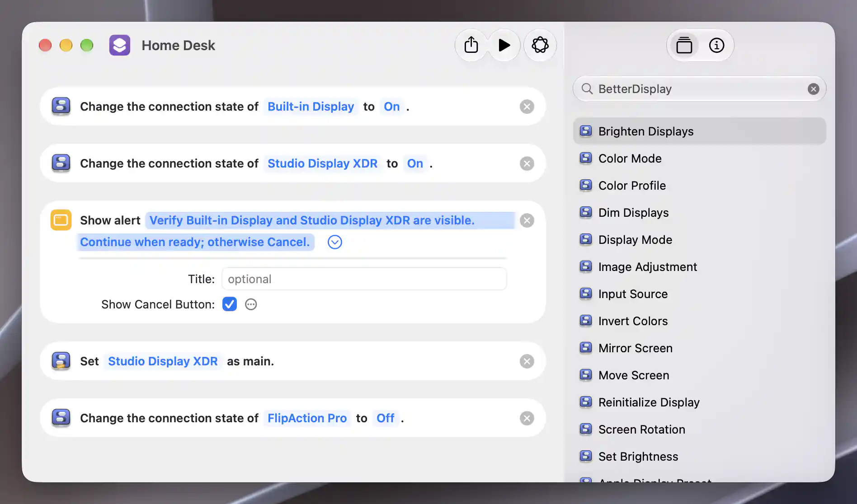Remove the Built-in Display connection action
This screenshot has width=857, height=504.
pyautogui.click(x=527, y=107)
